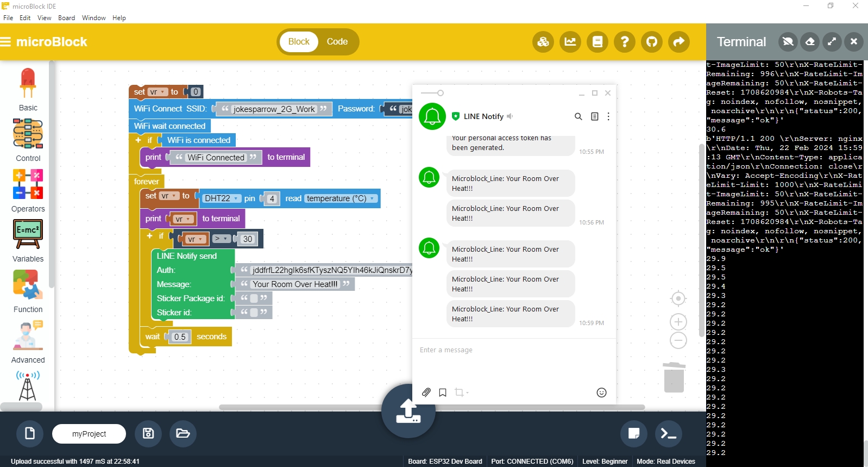
Task: Open the DHT22 sensor type dropdown
Action: click(222, 198)
